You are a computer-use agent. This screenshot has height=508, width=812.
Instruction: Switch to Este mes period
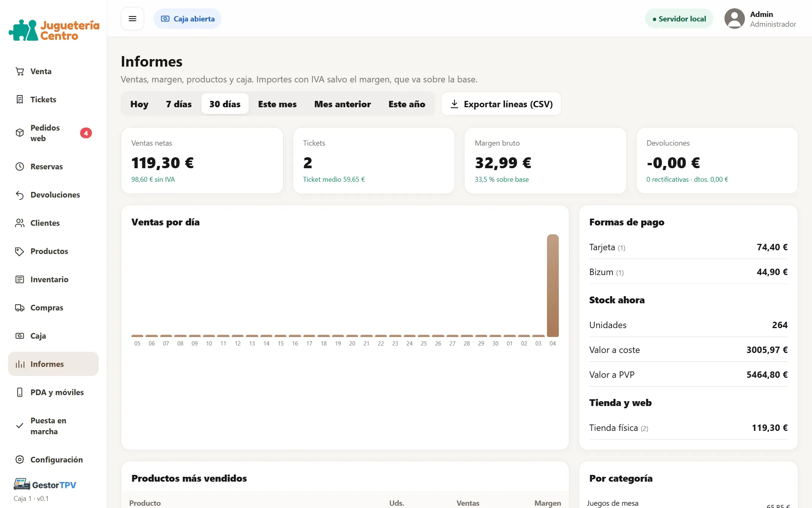277,104
